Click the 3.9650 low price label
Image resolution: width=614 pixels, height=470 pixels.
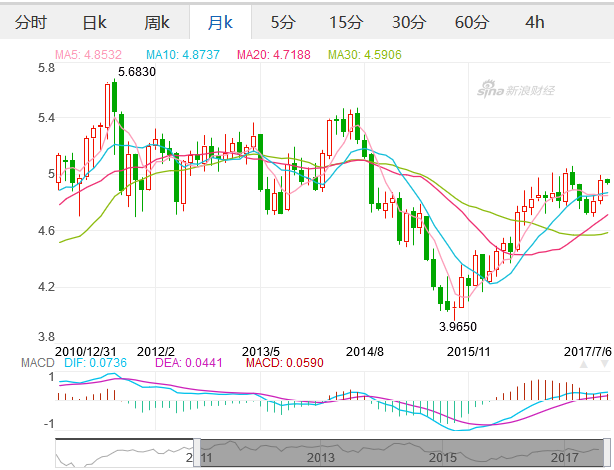(x=458, y=326)
